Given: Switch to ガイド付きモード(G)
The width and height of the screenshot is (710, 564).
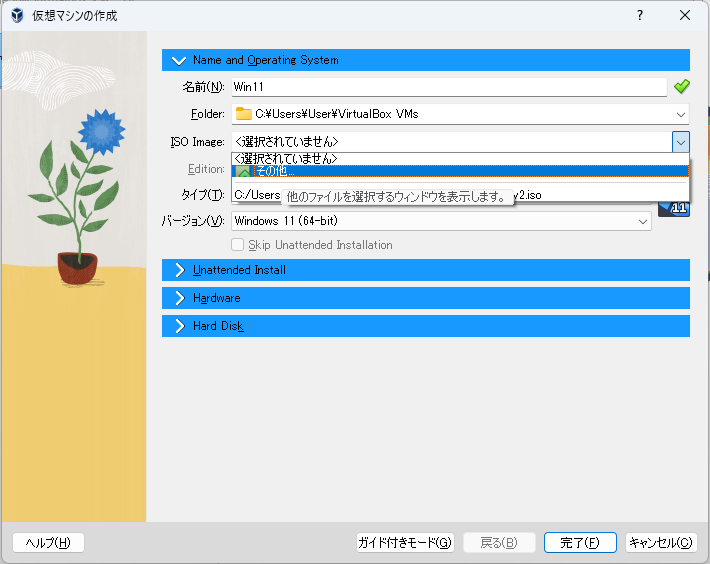Looking at the screenshot, I should point(405,543).
